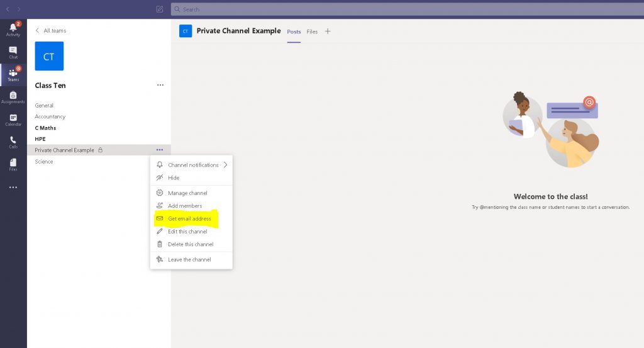Open Chat in the left rail
Screen dimensions: 644x348
pyautogui.click(x=13, y=52)
